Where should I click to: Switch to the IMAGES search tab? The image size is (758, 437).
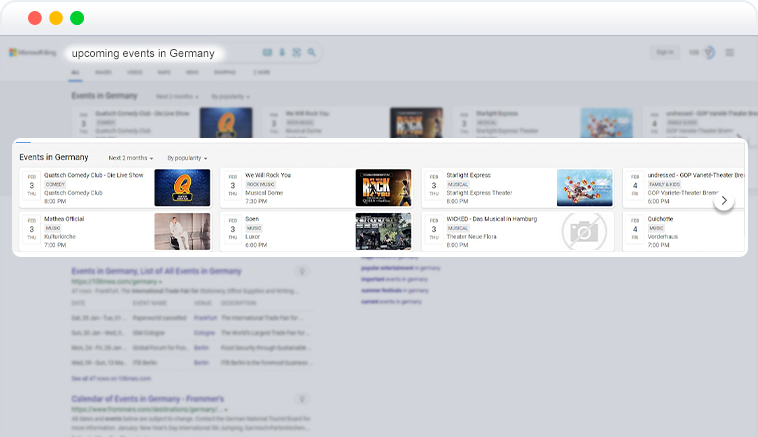point(103,73)
